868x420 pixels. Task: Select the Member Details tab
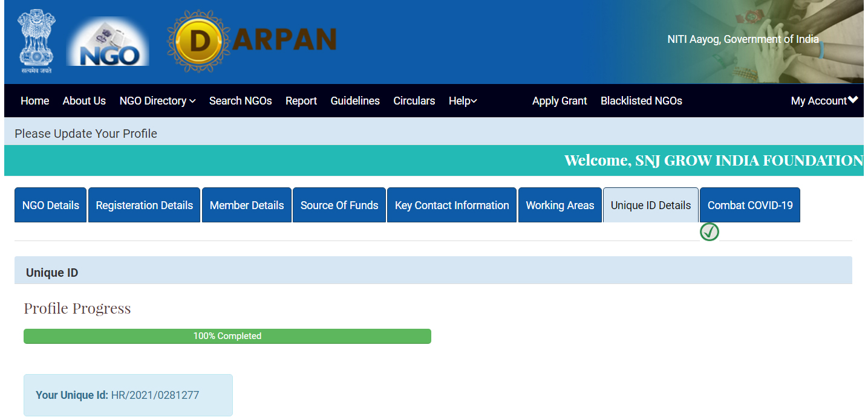[247, 205]
